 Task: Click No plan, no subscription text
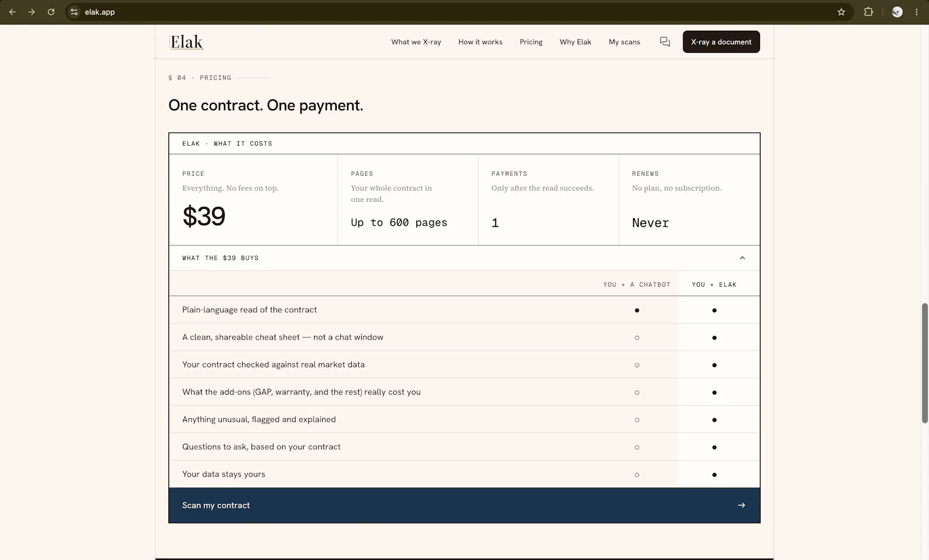[x=677, y=188]
